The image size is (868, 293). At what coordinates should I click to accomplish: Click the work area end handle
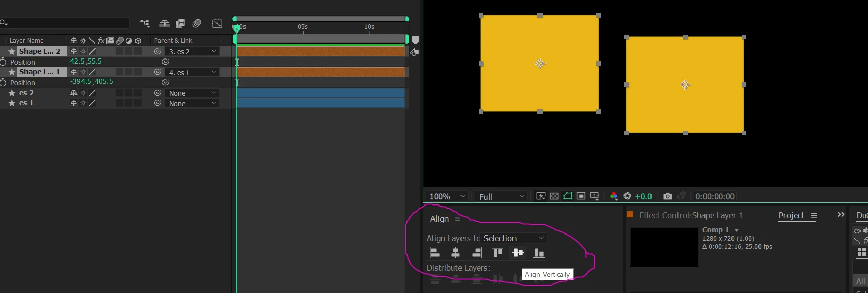(x=407, y=39)
